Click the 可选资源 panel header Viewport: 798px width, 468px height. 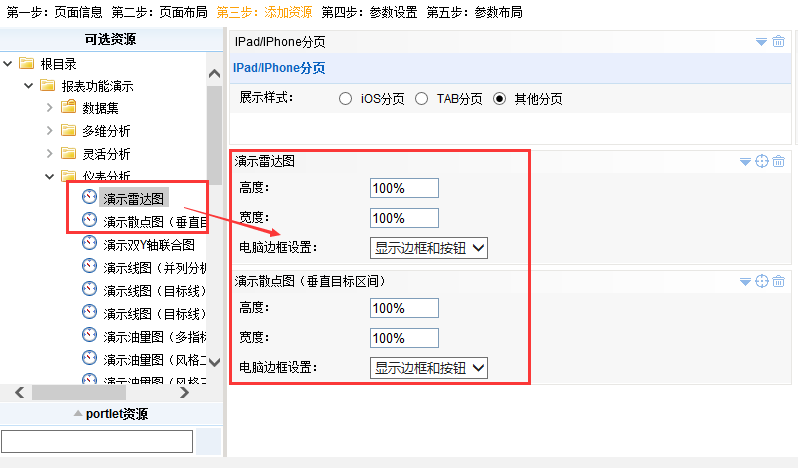pos(110,39)
